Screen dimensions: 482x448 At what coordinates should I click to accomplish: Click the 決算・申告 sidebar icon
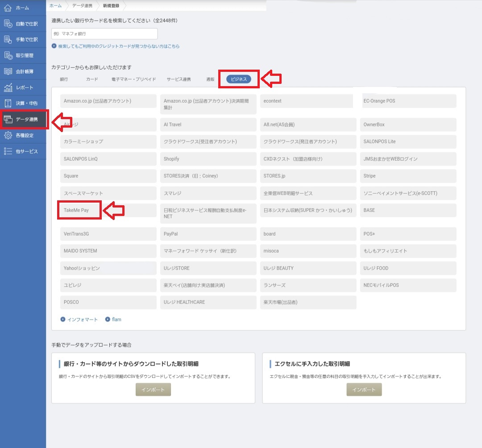pyautogui.click(x=8, y=103)
